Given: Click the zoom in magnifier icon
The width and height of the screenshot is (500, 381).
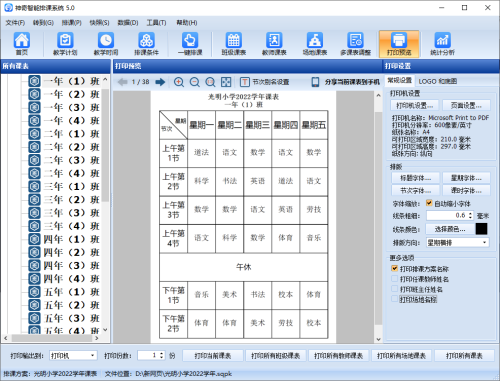Looking at the screenshot, I should [x=179, y=82].
